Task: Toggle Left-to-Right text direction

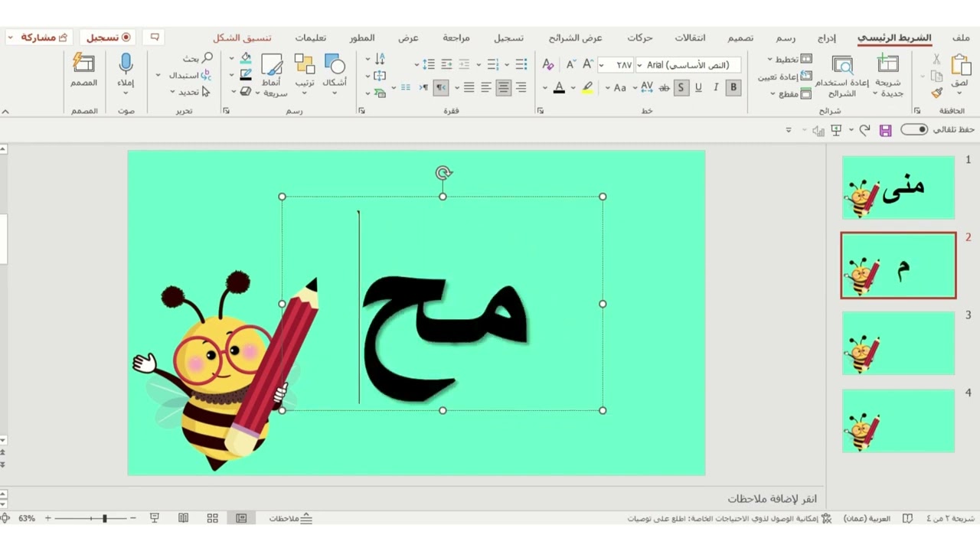Action: click(422, 88)
